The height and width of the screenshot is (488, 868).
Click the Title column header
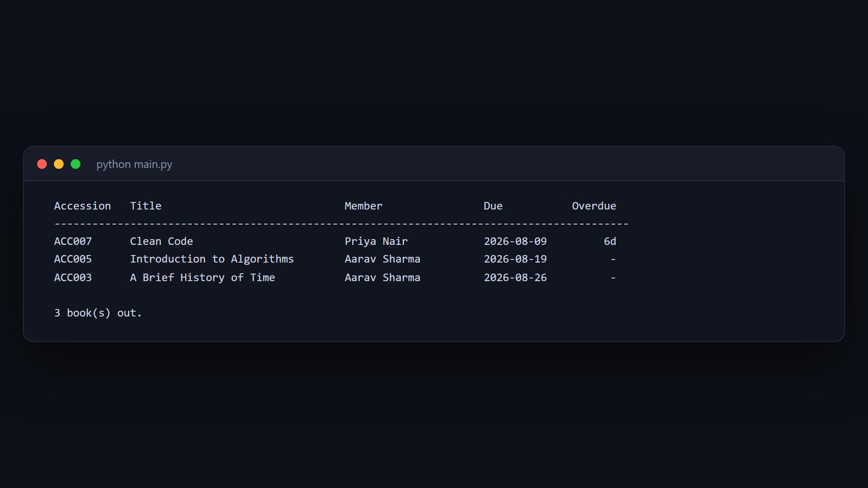(x=146, y=206)
